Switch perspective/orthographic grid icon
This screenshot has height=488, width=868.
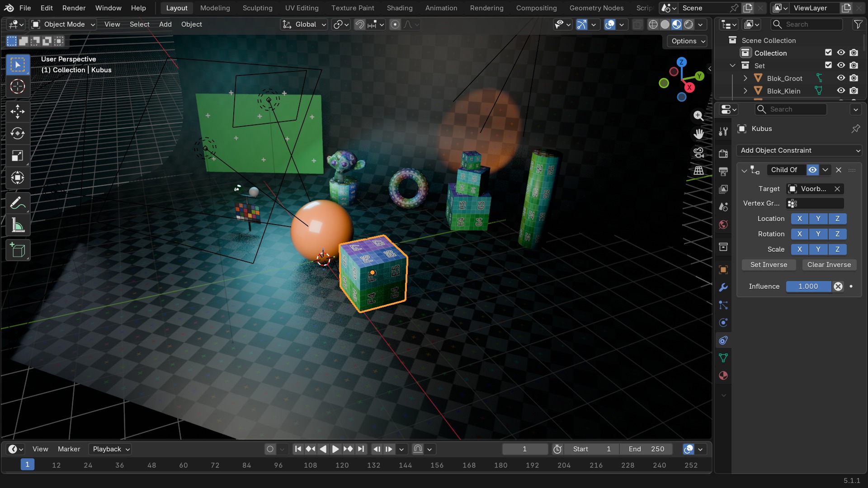[x=698, y=170]
